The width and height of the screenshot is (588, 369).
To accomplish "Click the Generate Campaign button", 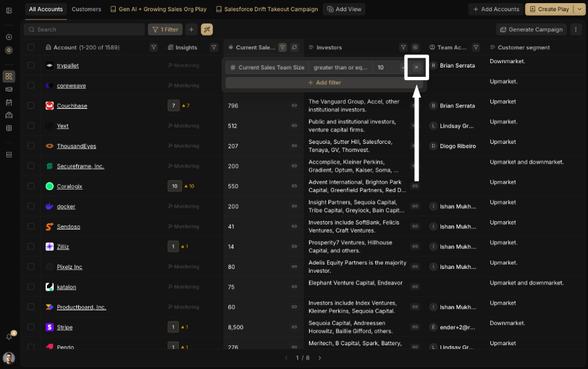I will pyautogui.click(x=531, y=29).
